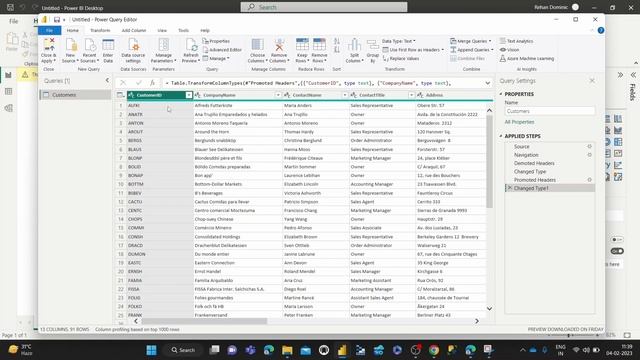
Task: Click the Remove Columns icon
Action: tap(279, 45)
